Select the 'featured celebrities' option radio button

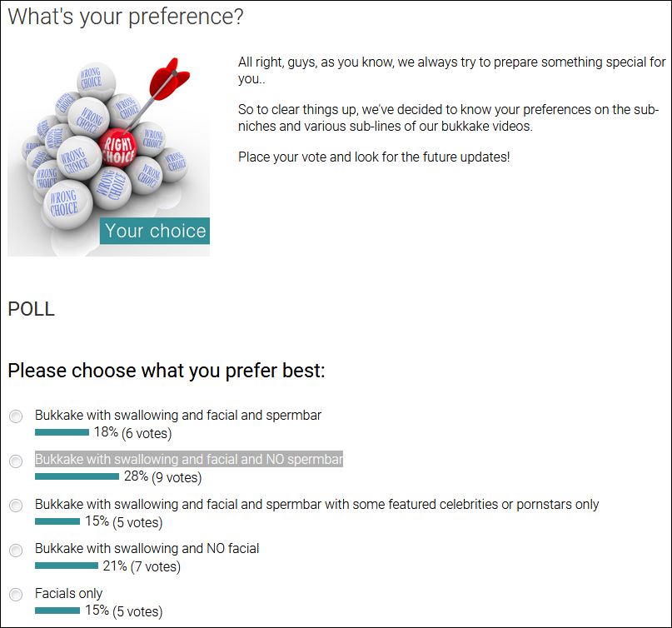[x=16, y=506]
